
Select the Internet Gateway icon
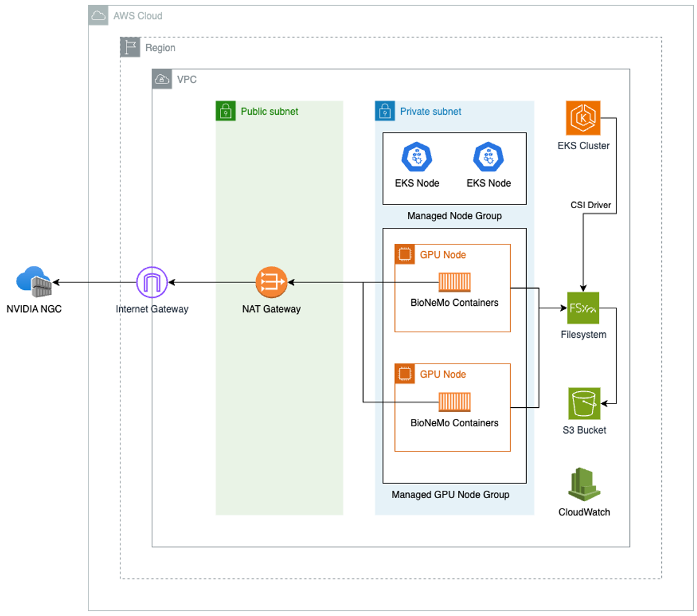click(x=152, y=282)
